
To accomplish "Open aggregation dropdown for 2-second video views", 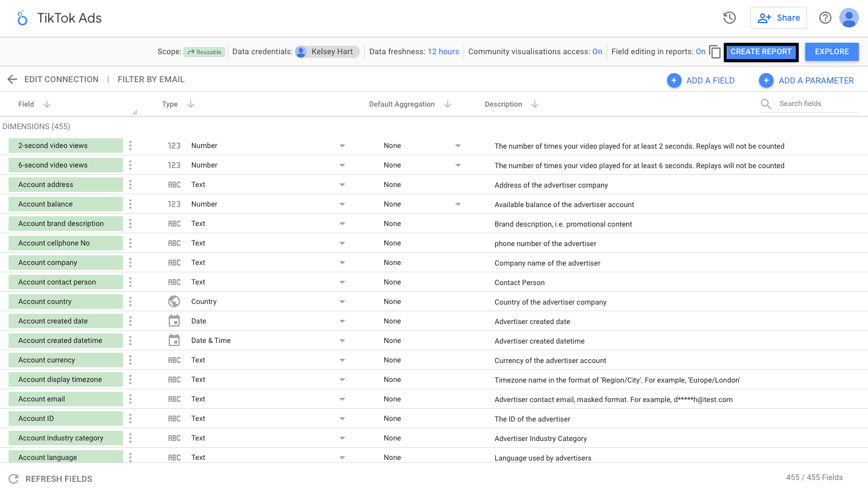I will pos(457,146).
